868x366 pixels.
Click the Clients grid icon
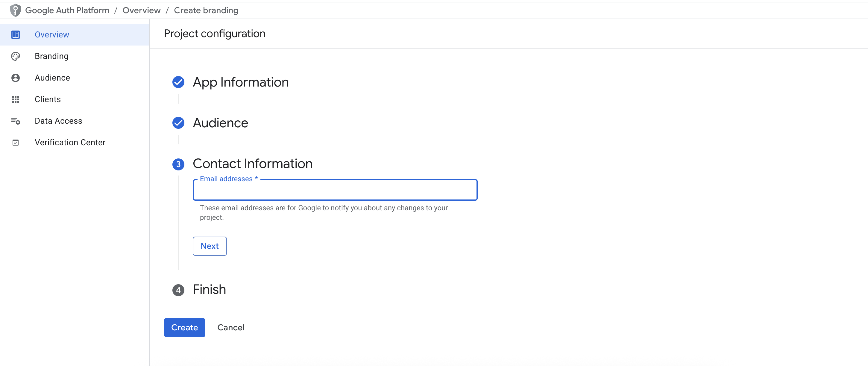point(16,99)
